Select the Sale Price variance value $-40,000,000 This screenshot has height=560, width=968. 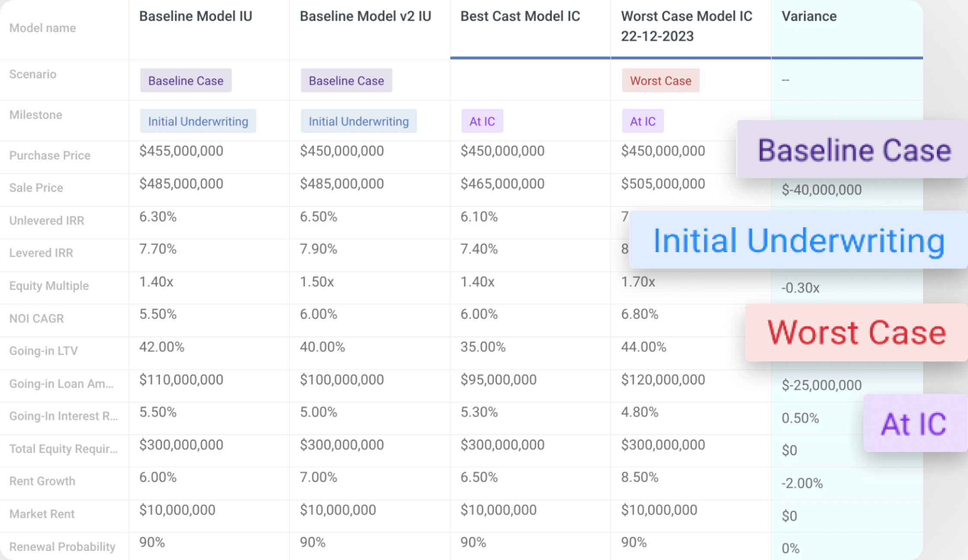click(x=822, y=190)
